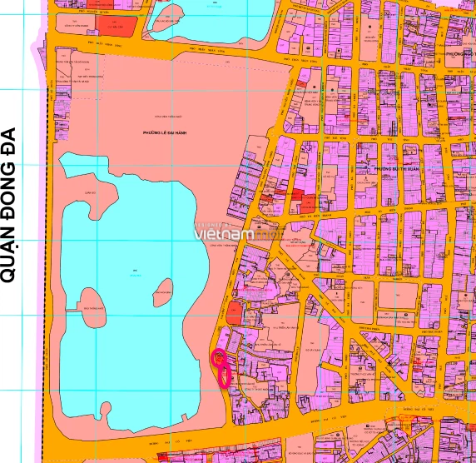Click the lower pink oval marker

pyautogui.click(x=224, y=376)
